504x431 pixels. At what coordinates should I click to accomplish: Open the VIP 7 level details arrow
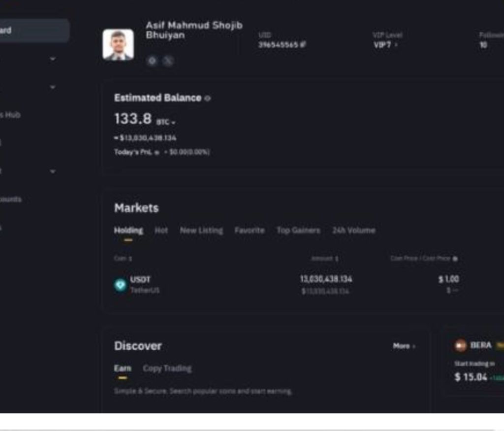click(396, 45)
